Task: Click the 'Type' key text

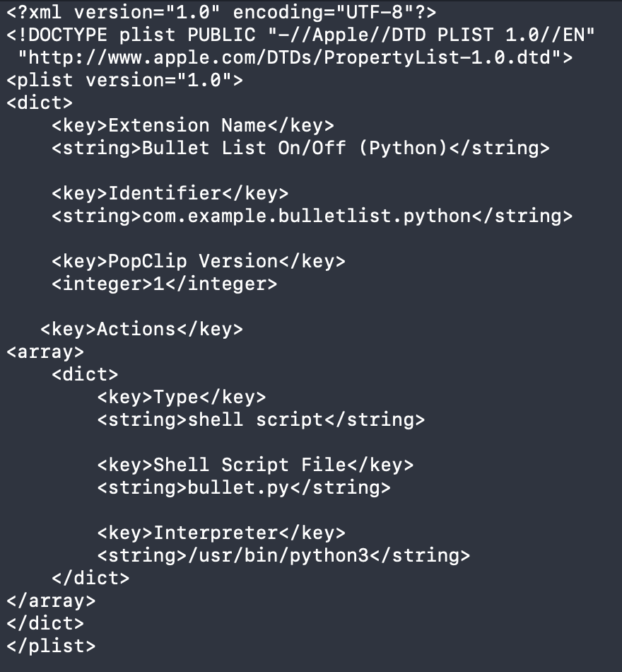Action: [176, 397]
